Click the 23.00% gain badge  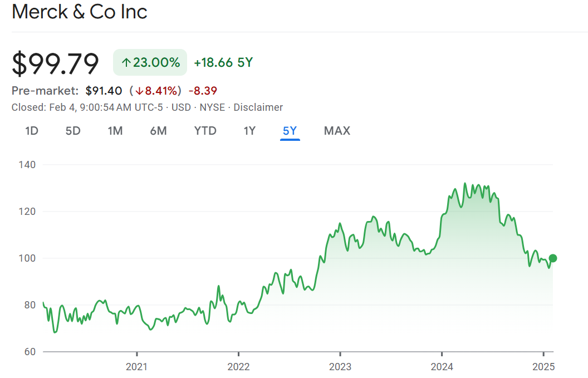pos(150,62)
